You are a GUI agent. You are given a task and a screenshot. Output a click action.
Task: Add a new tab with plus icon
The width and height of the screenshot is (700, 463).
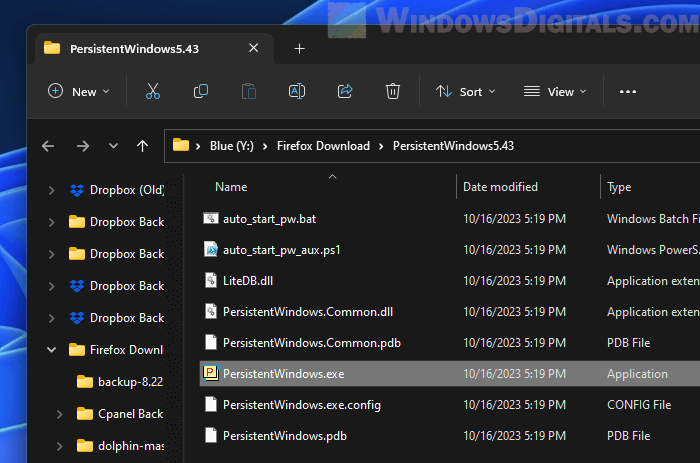pyautogui.click(x=300, y=49)
